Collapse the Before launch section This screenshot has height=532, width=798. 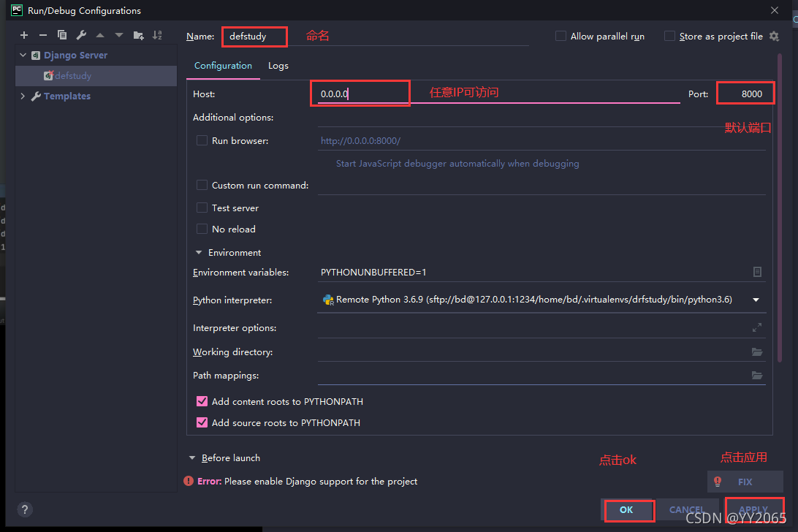click(x=192, y=457)
